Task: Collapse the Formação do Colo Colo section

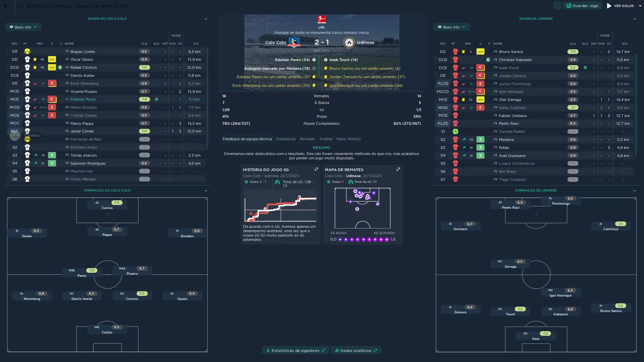Action: pos(206,191)
